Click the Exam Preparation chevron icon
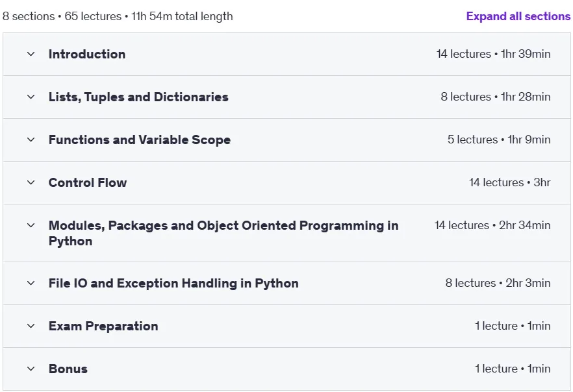The image size is (573, 392). (31, 326)
